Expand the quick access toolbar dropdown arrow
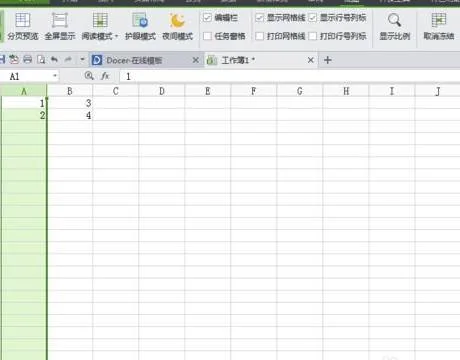The height and width of the screenshot is (360, 460). (x=82, y=60)
